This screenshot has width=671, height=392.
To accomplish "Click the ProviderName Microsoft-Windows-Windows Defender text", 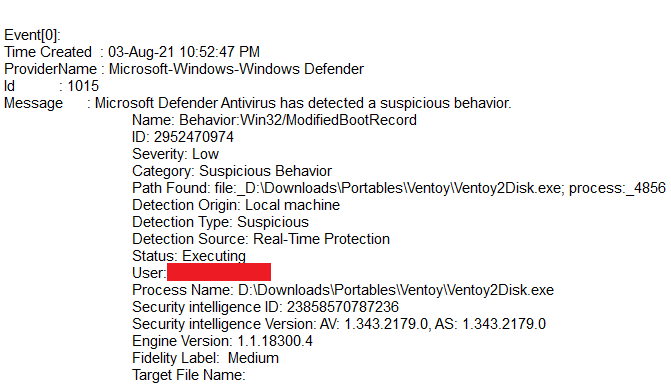I will click(x=184, y=69).
